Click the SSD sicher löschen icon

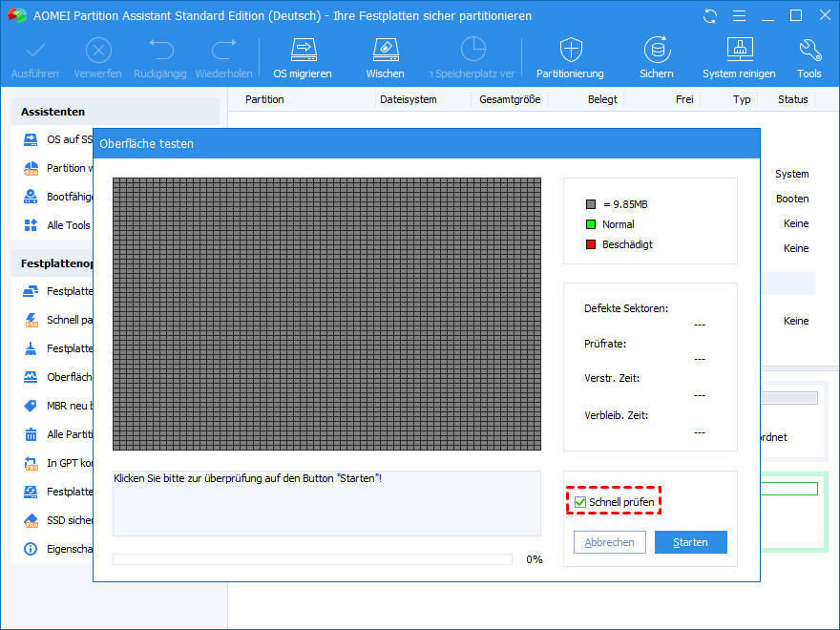[x=31, y=520]
